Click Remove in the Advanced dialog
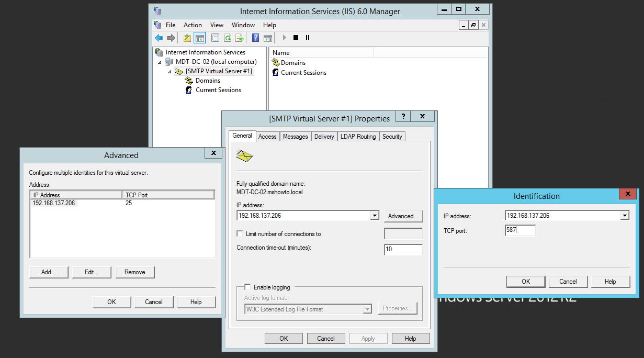Image resolution: width=644 pixels, height=358 pixels. [x=135, y=272]
